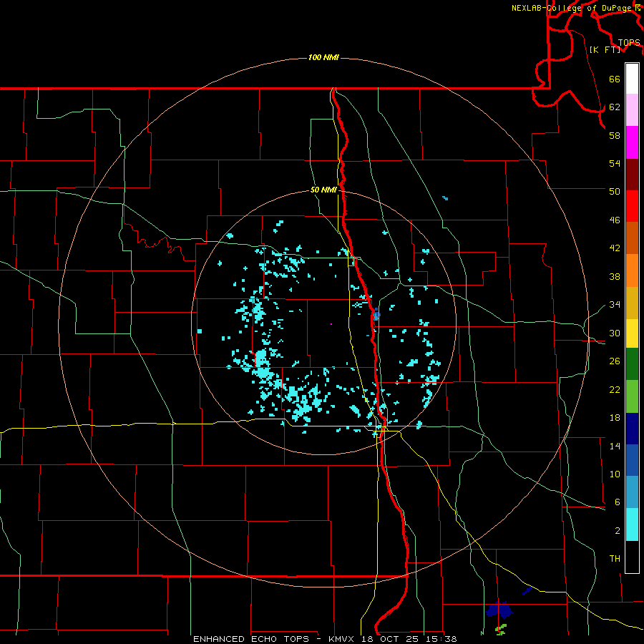Click the 2 legend value
The height and width of the screenshot is (644, 644).
point(618,531)
